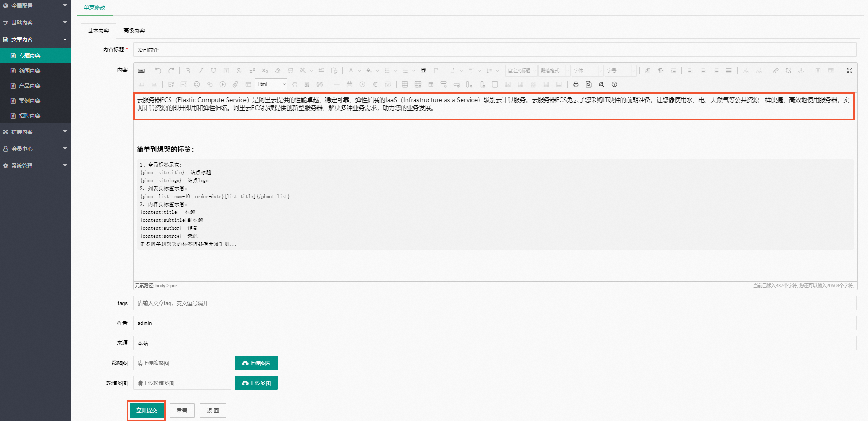Open custom heading 自定义标题 dropdown
Image resolution: width=868 pixels, height=421 pixels.
pyautogui.click(x=521, y=71)
